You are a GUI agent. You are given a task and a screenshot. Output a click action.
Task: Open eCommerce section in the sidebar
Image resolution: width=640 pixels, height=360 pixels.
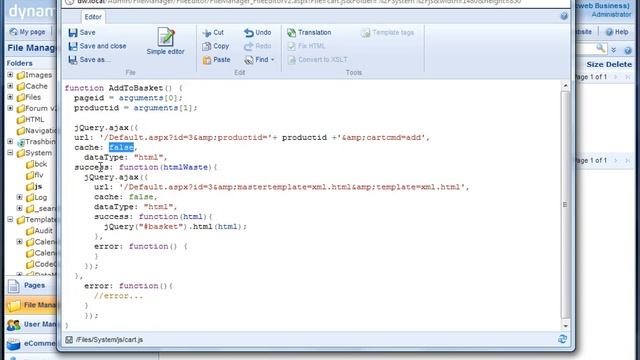31,344
